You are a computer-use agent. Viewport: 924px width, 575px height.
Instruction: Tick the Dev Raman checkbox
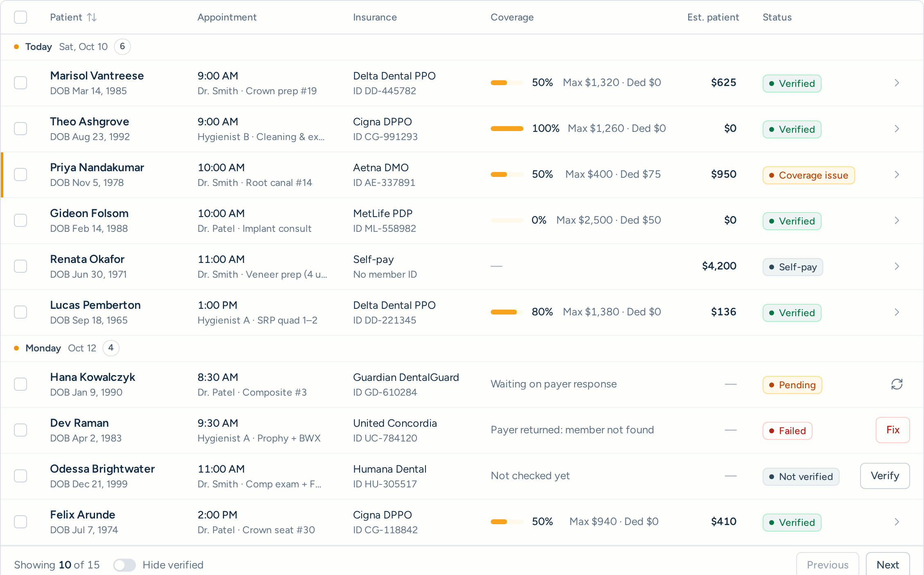click(x=20, y=430)
